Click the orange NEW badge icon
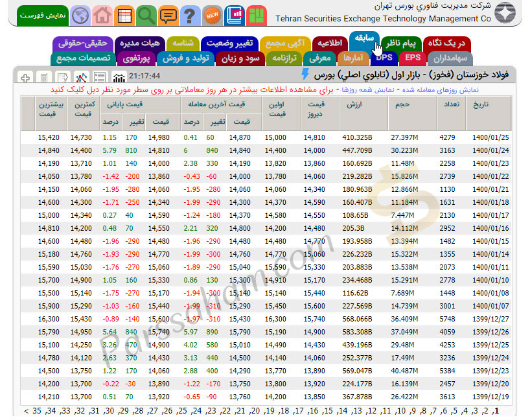 (213, 16)
